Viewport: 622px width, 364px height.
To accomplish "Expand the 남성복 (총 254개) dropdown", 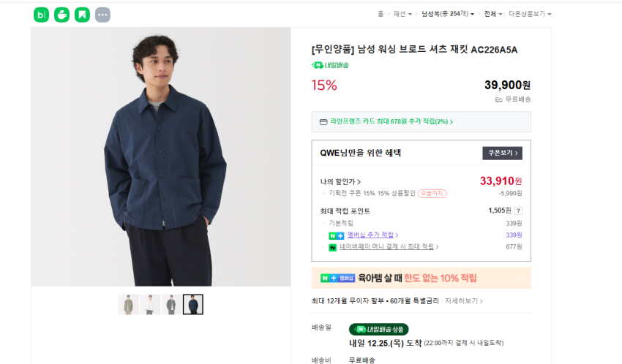I will pyautogui.click(x=448, y=14).
